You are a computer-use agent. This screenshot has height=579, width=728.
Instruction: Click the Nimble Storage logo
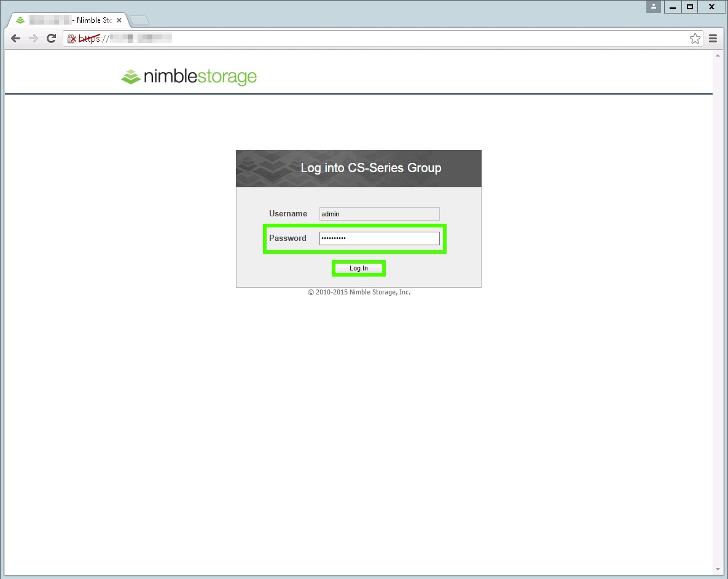click(188, 76)
